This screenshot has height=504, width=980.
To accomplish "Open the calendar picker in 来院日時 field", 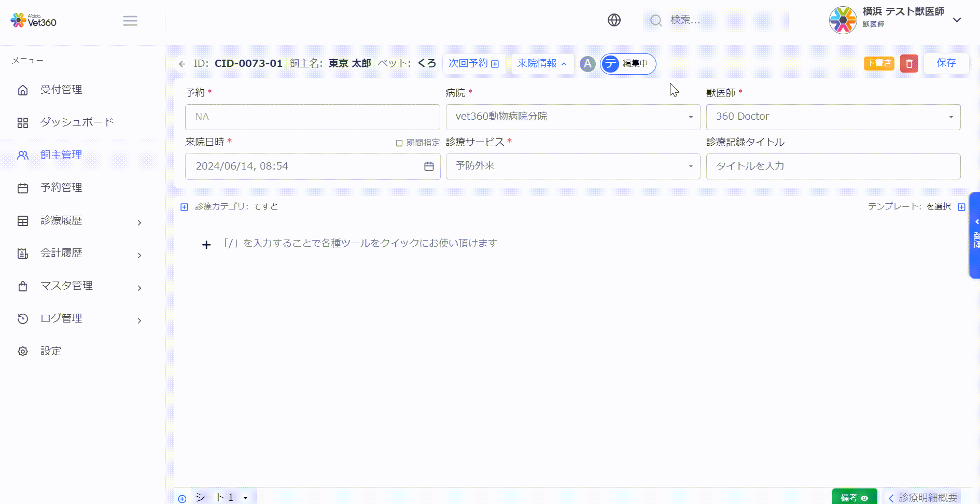I will point(429,166).
